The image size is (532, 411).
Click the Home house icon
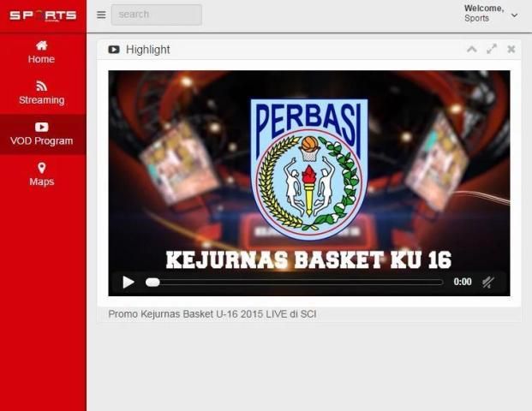click(41, 45)
